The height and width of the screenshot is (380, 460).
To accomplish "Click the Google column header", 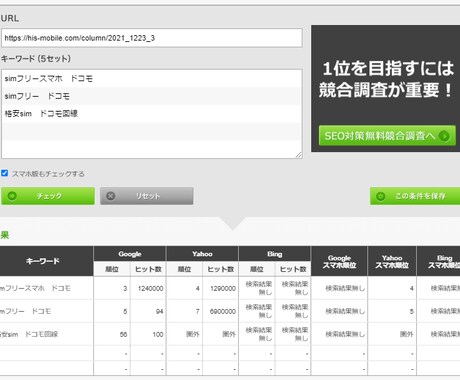I will point(130,254).
